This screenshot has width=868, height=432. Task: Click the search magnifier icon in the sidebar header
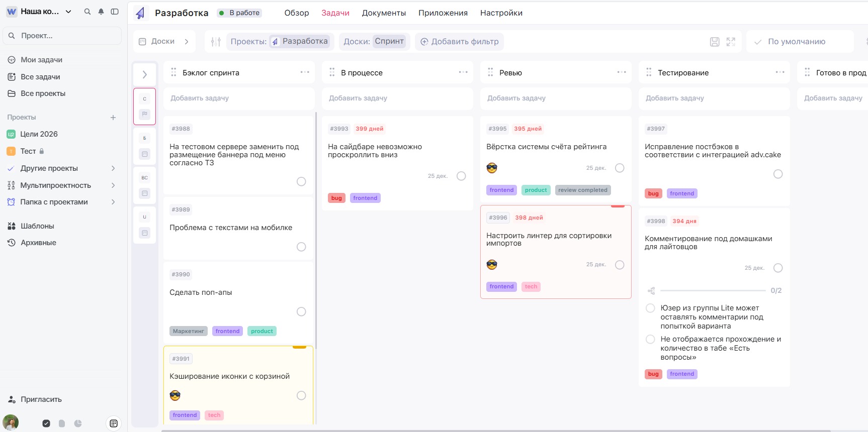(88, 12)
